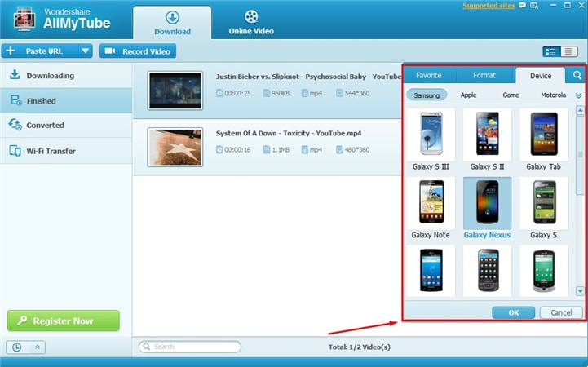The height and width of the screenshot is (367, 588).
Task: Select the Motorola brand category
Action: click(553, 95)
